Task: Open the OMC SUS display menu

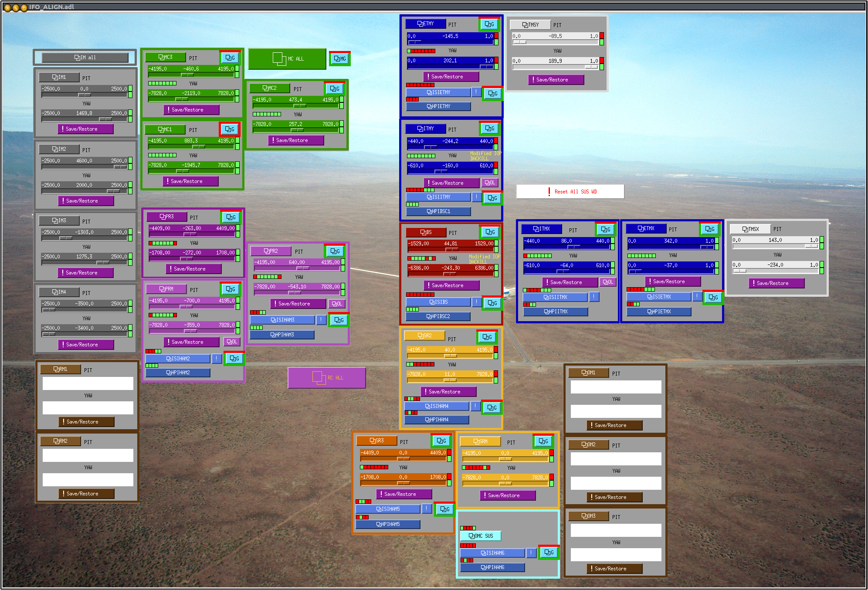Action: (x=481, y=536)
